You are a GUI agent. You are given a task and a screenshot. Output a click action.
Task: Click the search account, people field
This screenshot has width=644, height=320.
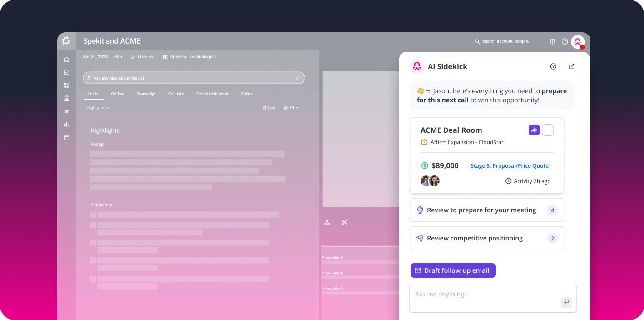506,41
